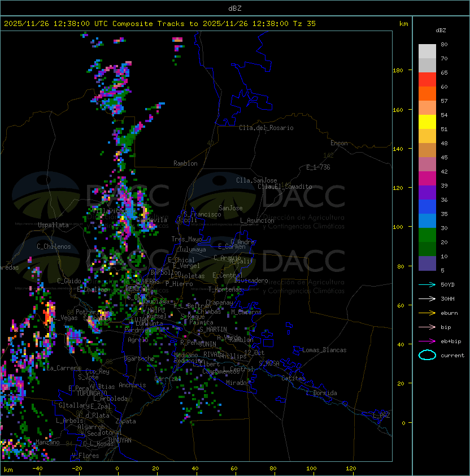Click the Anchoris map label

[132, 385]
